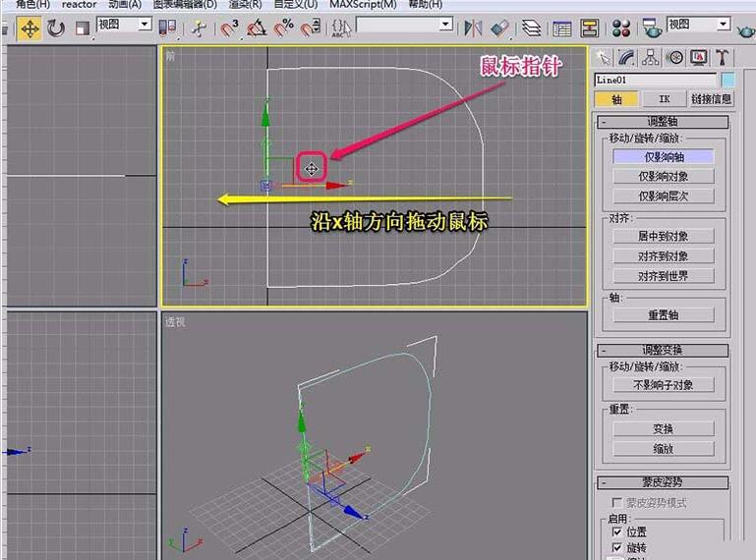Click the 重置轴 button

(x=664, y=315)
